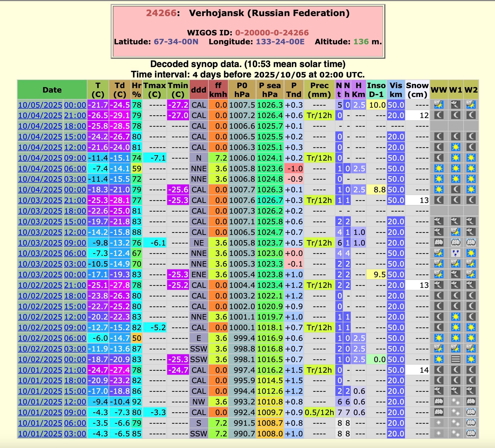This screenshot has height=448, width=495.
Task: Click the cloudy-night WW icon for 10/01/2025 15:00
Action: 439,391
